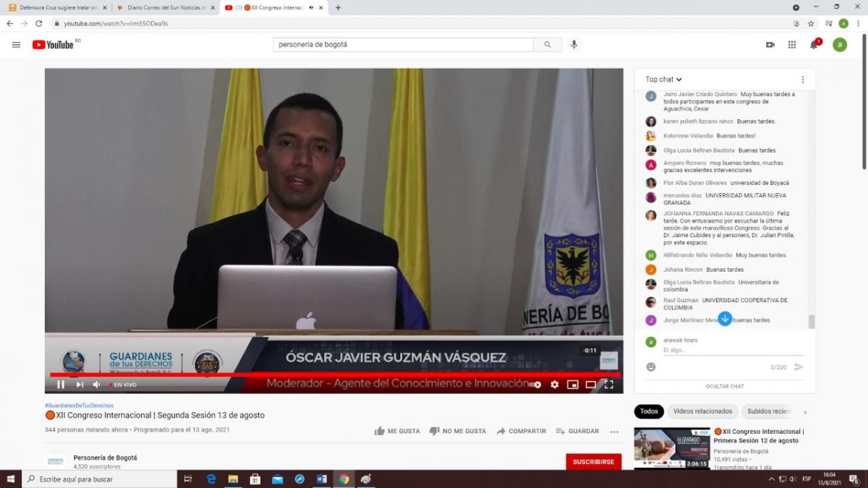868x488 pixels.
Task: Click the search magnifier button
Action: (547, 45)
